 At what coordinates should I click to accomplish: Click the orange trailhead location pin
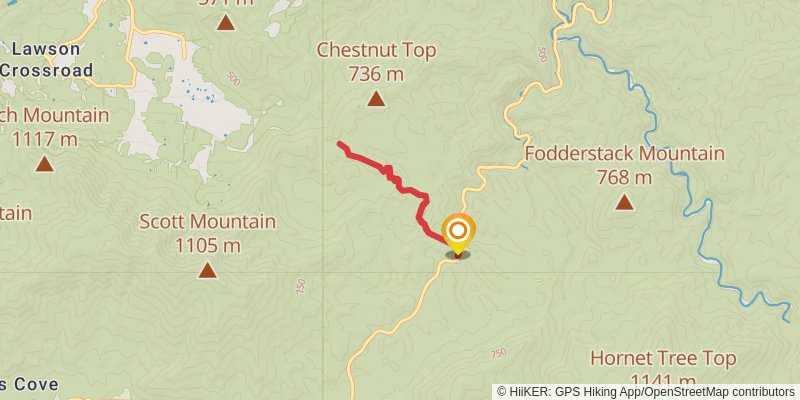coord(458,235)
